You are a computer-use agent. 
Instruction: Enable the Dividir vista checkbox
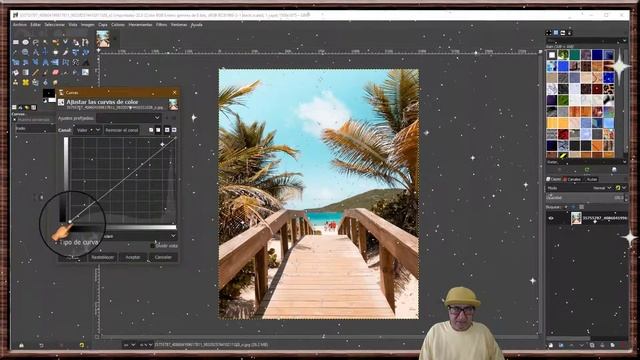153,246
